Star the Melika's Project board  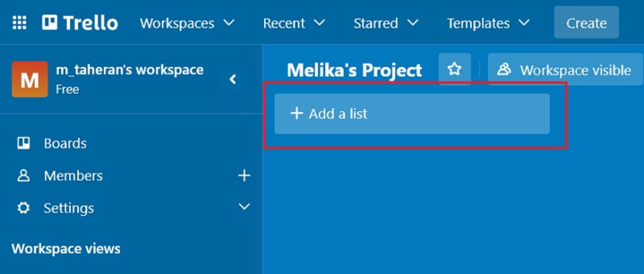point(454,69)
